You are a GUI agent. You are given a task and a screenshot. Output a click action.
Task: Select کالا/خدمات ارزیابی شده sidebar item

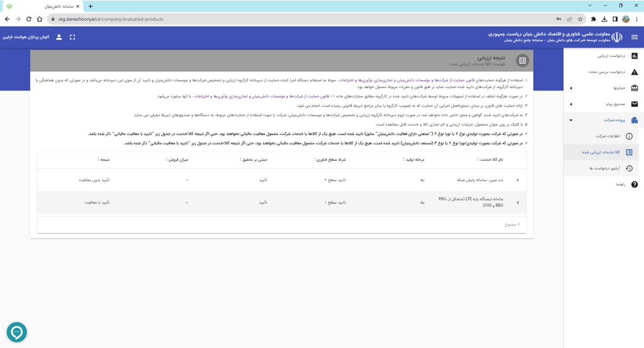click(x=601, y=152)
